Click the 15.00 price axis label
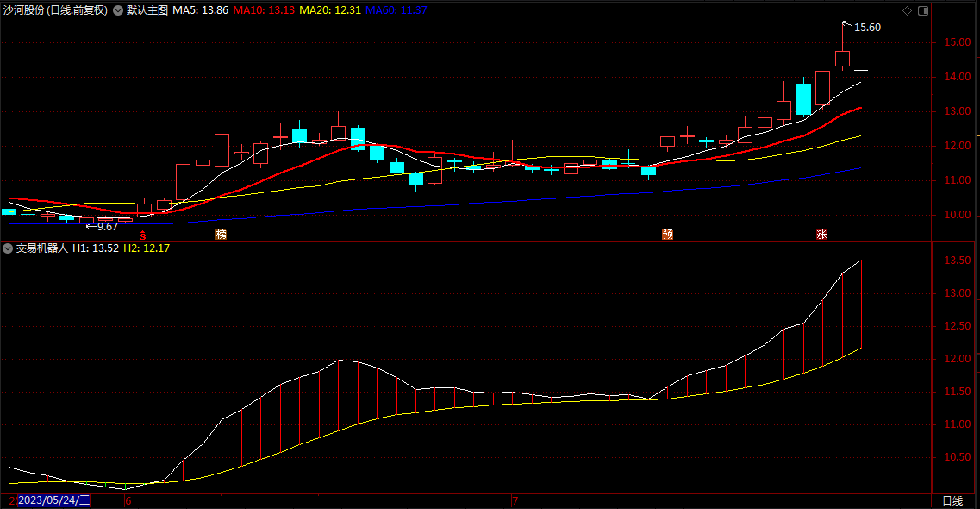The image size is (980, 509). tap(958, 42)
